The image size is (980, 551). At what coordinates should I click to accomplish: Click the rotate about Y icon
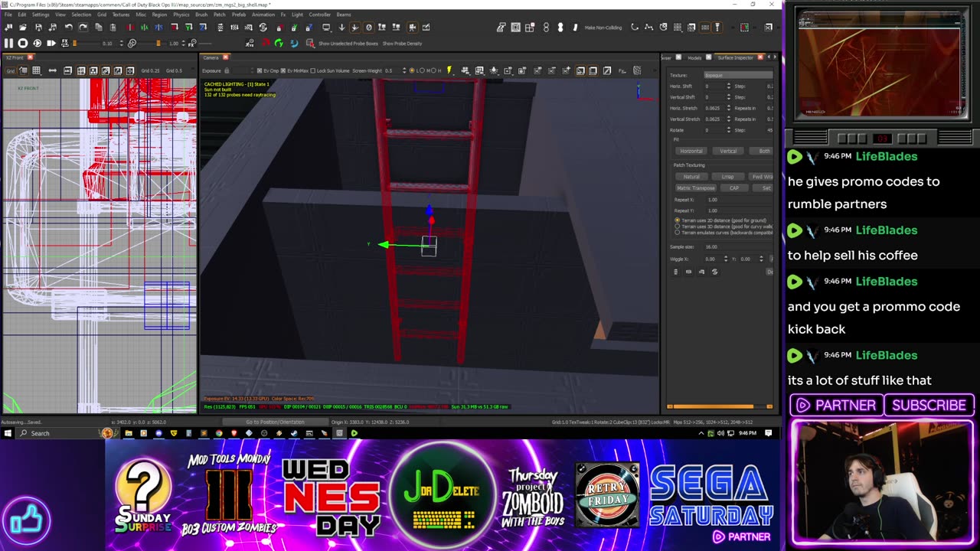click(x=188, y=28)
